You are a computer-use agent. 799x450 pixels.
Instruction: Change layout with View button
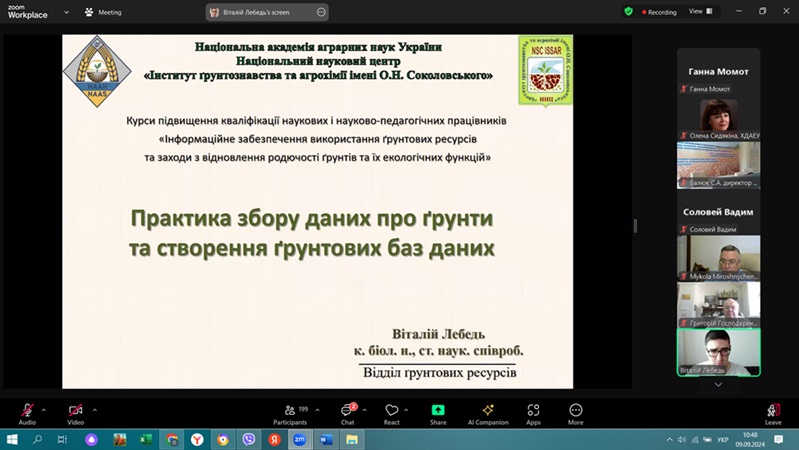point(701,11)
